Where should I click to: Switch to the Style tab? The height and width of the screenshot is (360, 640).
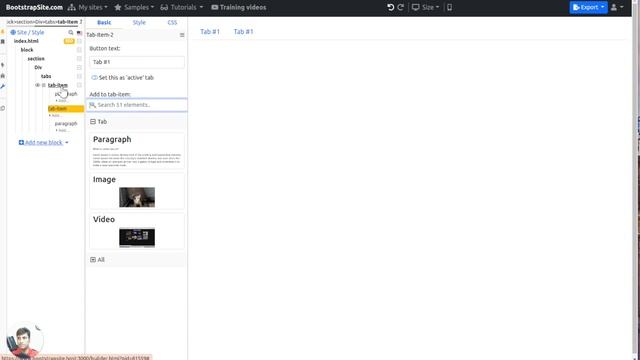click(139, 22)
